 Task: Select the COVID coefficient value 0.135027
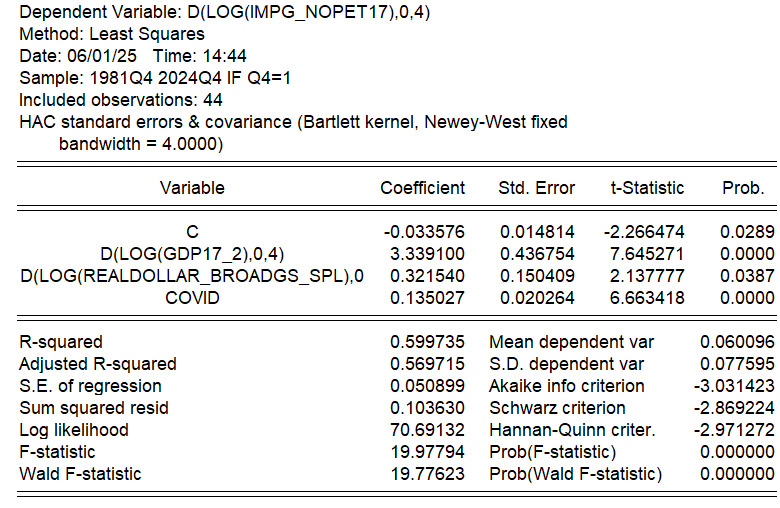pyautogui.click(x=427, y=298)
